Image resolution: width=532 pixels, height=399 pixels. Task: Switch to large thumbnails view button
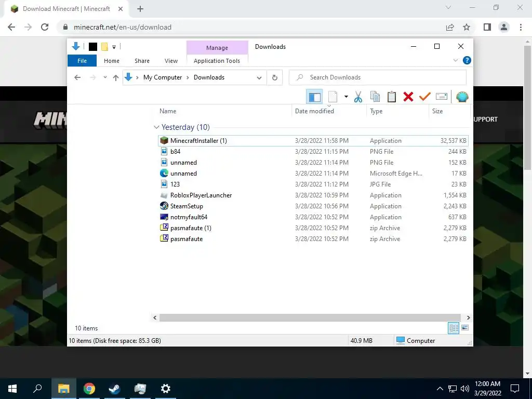coord(465,328)
